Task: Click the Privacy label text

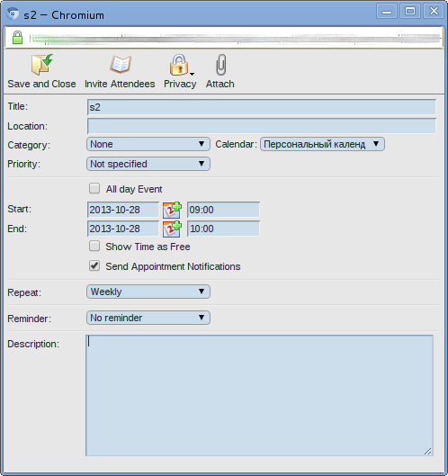Action: point(180,84)
